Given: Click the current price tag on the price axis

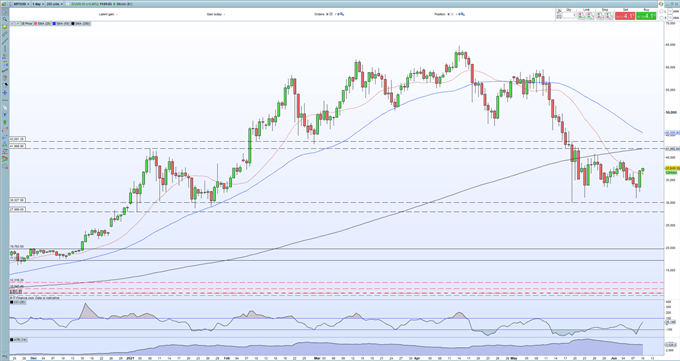Looking at the screenshot, I should [x=672, y=168].
